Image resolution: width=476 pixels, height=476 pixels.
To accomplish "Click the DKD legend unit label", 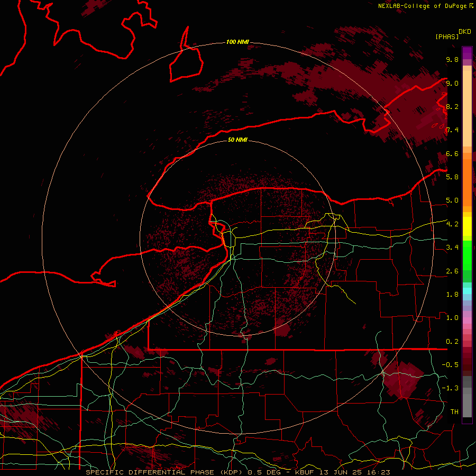I will coord(465,32).
